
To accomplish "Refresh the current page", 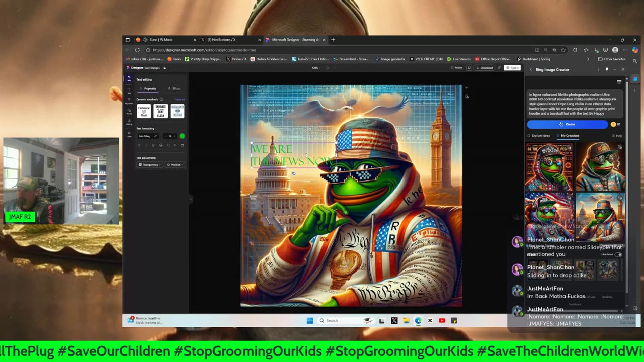I will pos(137,50).
